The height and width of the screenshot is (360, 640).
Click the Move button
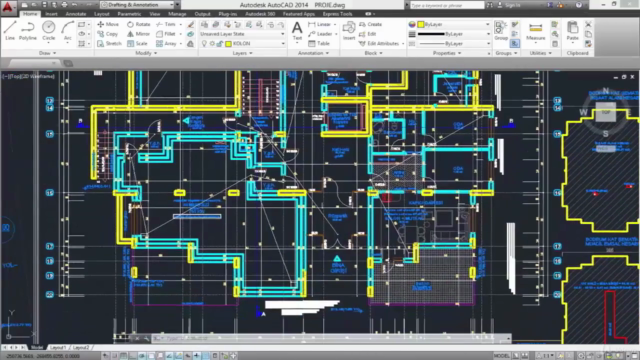[108, 24]
